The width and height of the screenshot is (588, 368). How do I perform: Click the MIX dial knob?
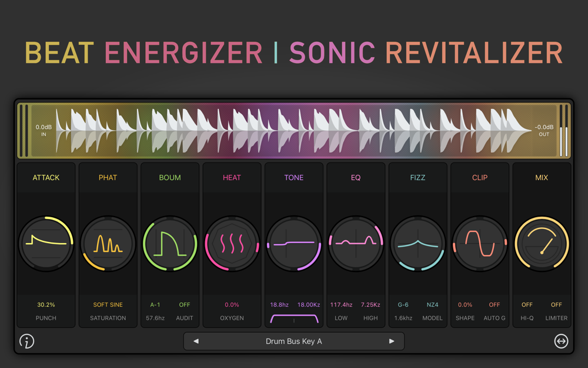542,244
